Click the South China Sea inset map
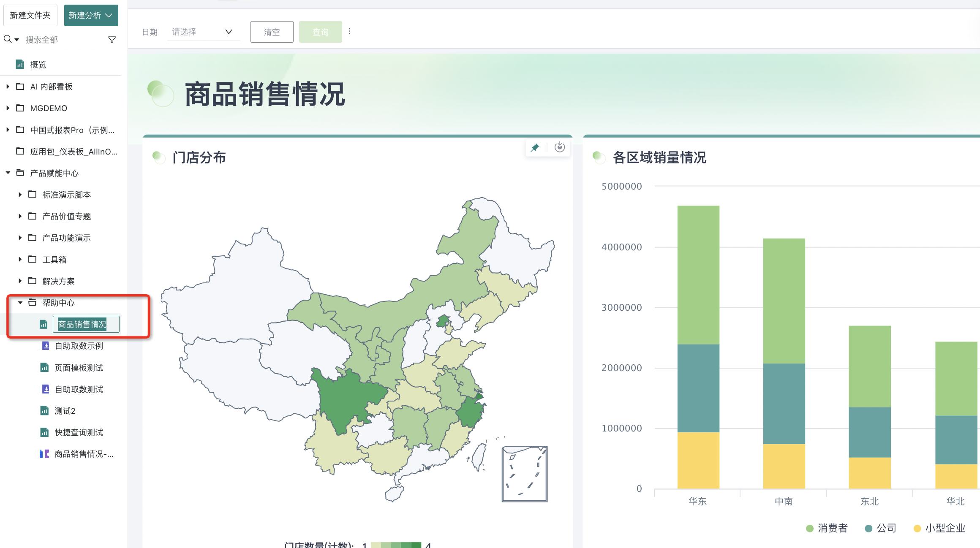 tap(525, 474)
